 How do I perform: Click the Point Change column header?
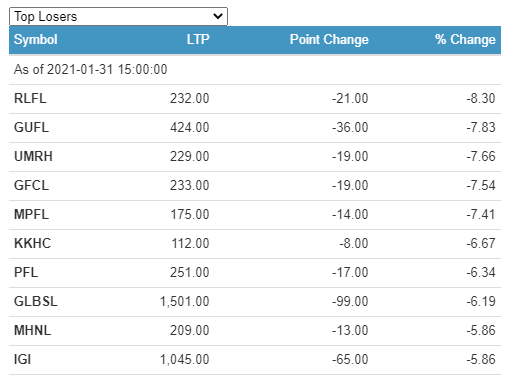[329, 40]
